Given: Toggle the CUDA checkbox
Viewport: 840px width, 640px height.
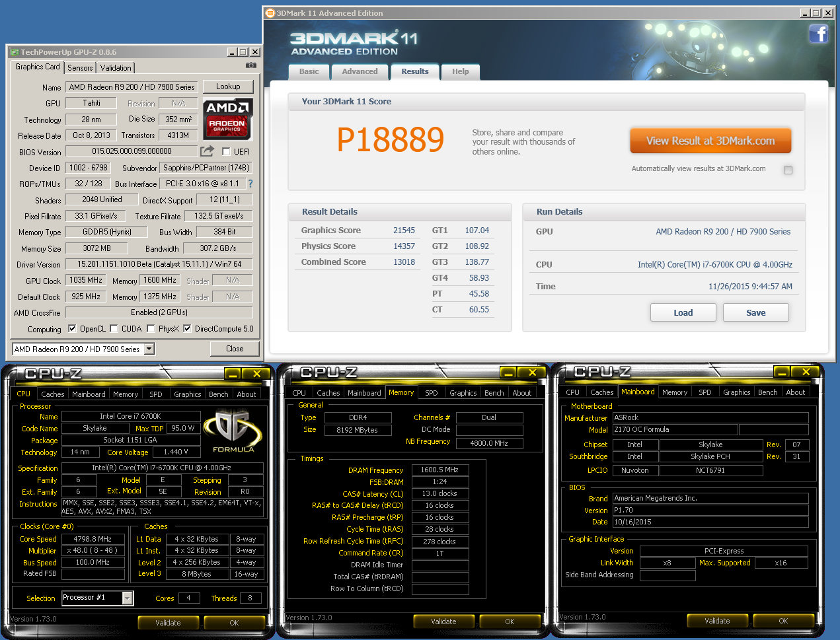Looking at the screenshot, I should click(x=114, y=328).
